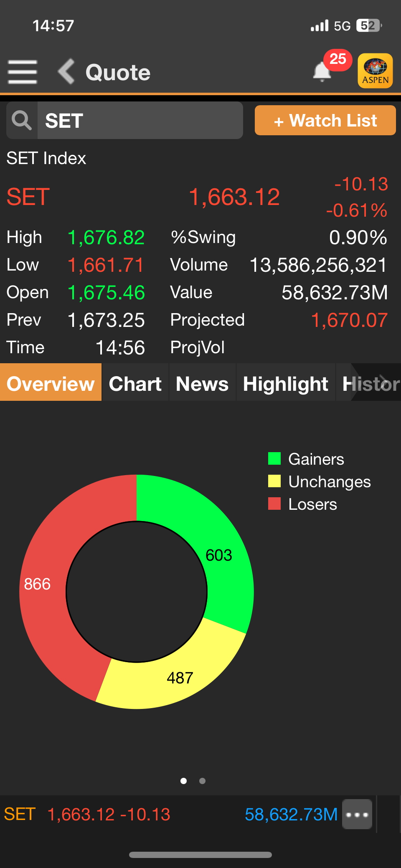
Task: Tap the orange SET in bottom ticker
Action: [20, 814]
